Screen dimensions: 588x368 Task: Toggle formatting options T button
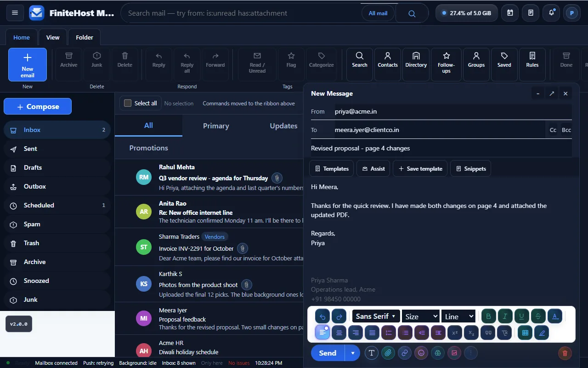click(x=372, y=353)
